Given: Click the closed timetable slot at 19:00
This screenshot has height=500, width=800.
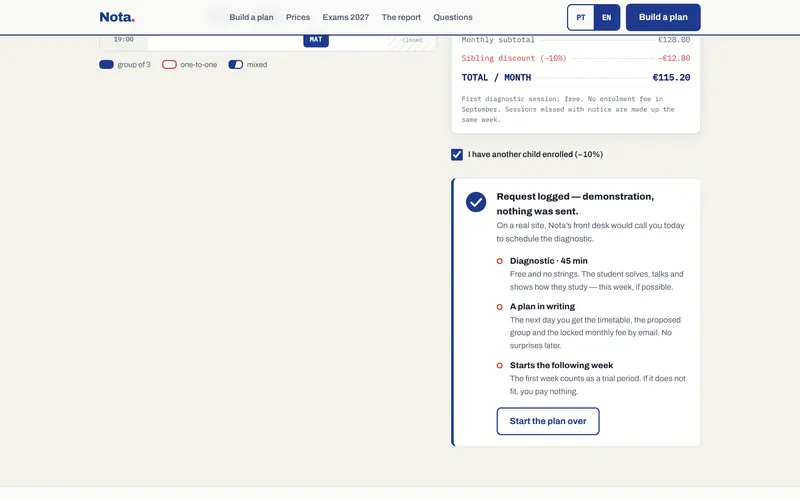Looking at the screenshot, I should (412, 41).
